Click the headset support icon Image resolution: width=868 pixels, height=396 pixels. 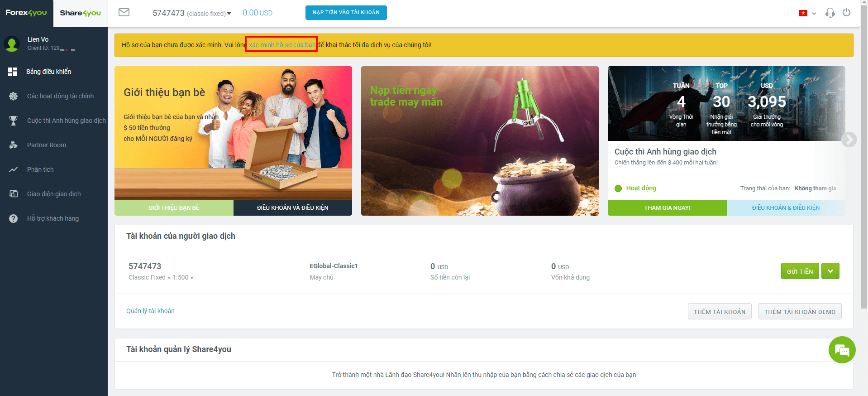(830, 13)
